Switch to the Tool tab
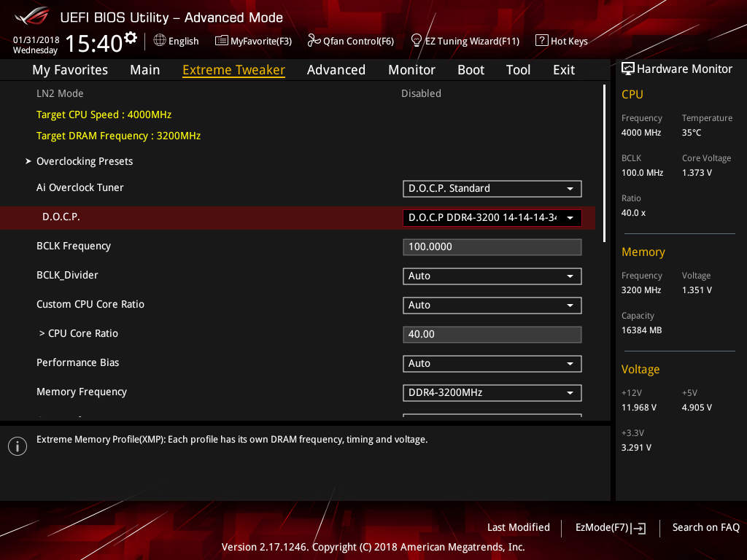Image resolution: width=747 pixels, height=560 pixels. coord(519,70)
